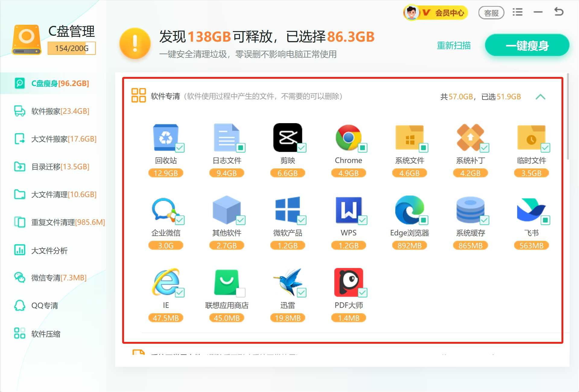Click the 软件专清 grid section icon
Screen dimensions: 579x392
click(x=138, y=95)
